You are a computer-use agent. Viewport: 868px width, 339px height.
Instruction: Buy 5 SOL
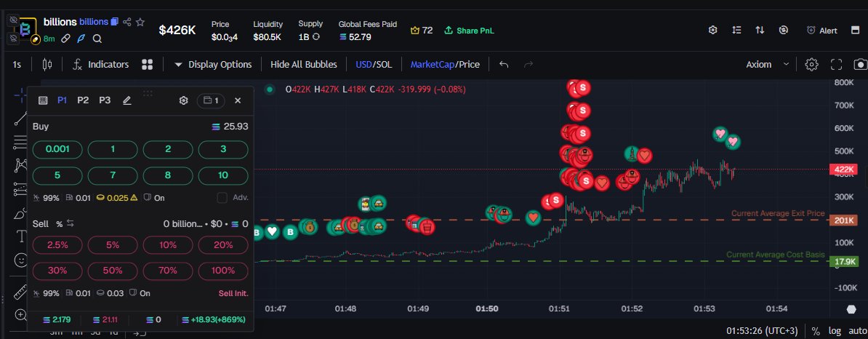[57, 175]
